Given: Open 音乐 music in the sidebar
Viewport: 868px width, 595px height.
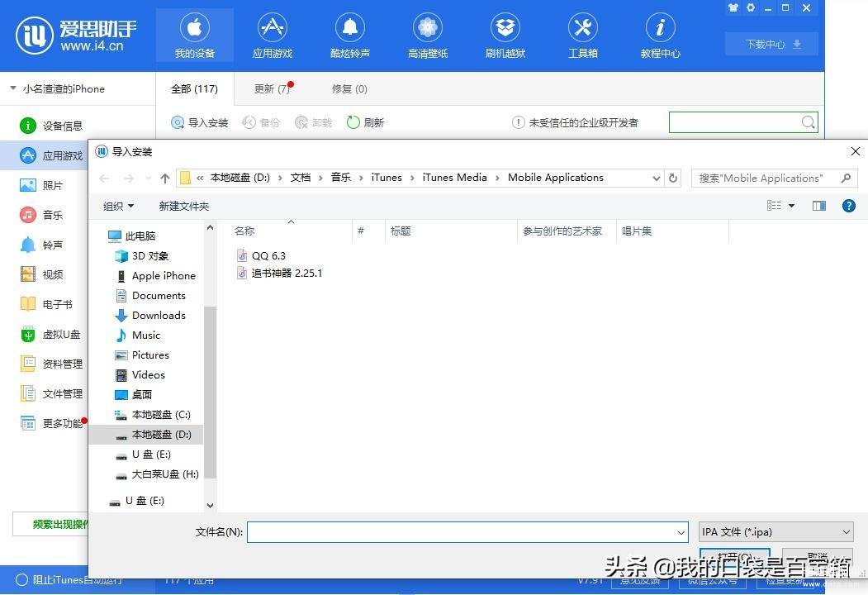Looking at the screenshot, I should (x=41, y=215).
